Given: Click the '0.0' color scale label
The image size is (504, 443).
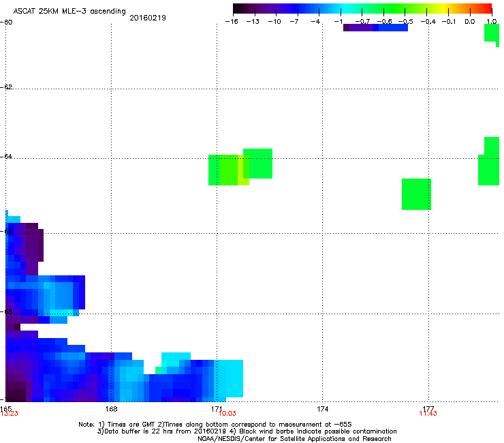Looking at the screenshot, I should [470, 22].
